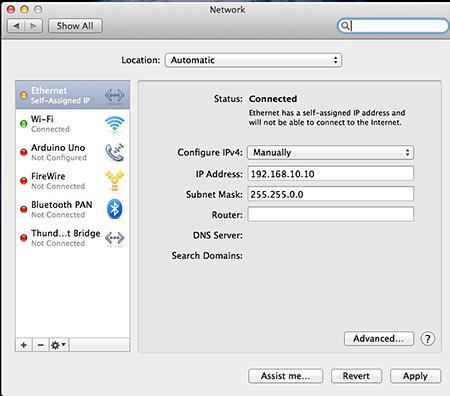Click the blue Bluetooth icon
The width and height of the screenshot is (450, 396).
[114, 209]
